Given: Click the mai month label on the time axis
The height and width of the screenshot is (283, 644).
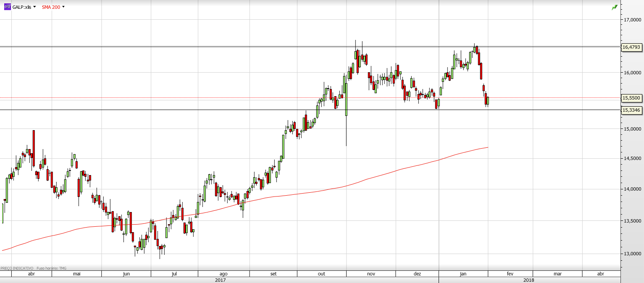Looking at the screenshot, I should (76, 274).
